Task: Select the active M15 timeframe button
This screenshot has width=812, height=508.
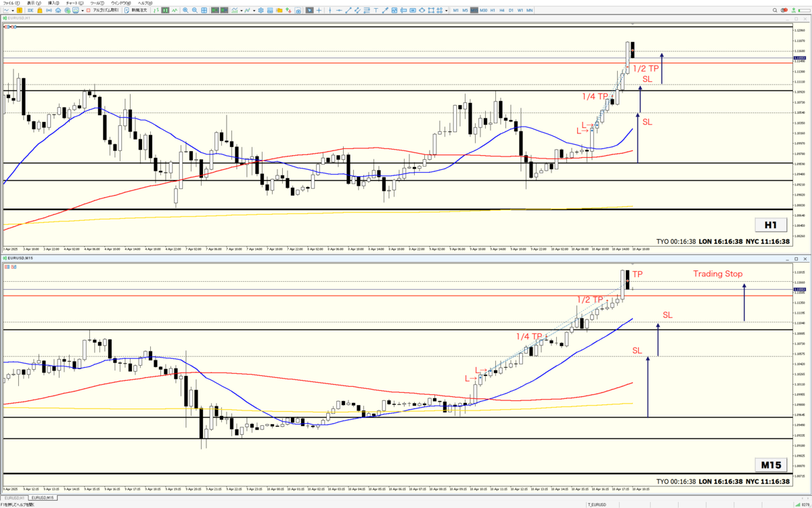Action: [474, 10]
